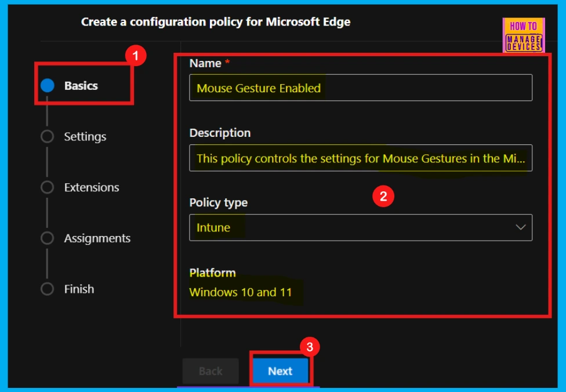Screen dimensions: 566x392
Task: Click the blue Basics step circle
Action: click(x=48, y=86)
